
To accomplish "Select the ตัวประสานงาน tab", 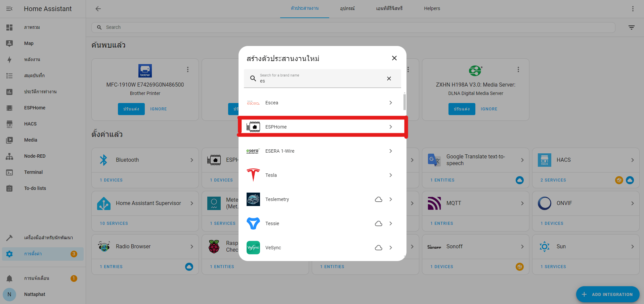I will [305, 9].
